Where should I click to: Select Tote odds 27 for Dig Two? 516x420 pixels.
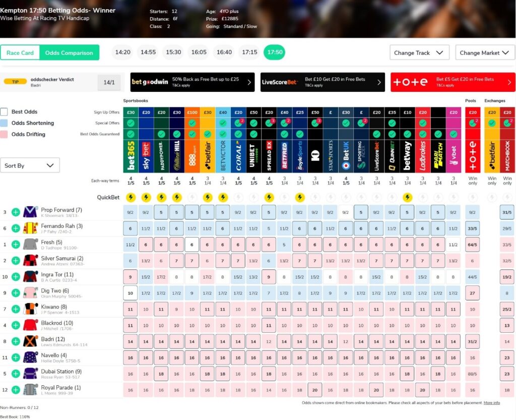tap(473, 293)
